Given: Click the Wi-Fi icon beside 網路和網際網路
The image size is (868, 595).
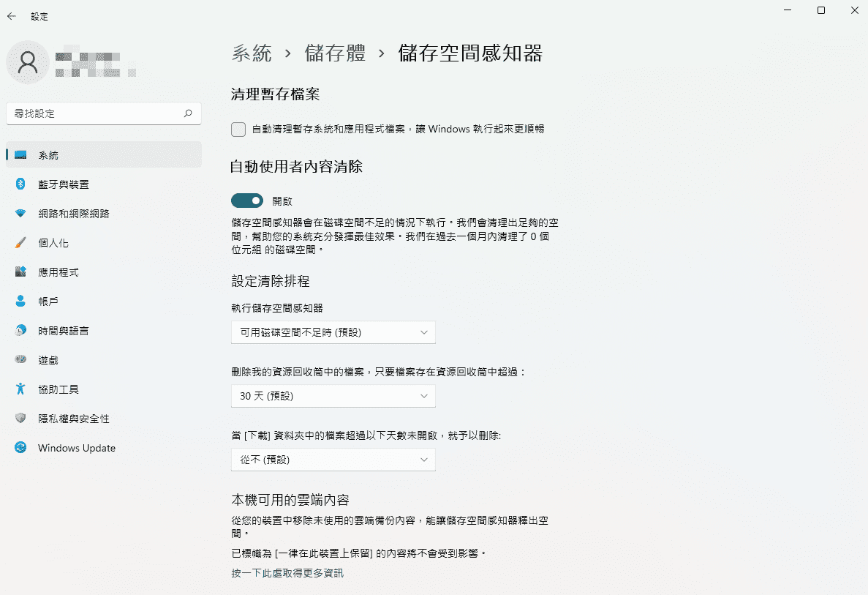Looking at the screenshot, I should point(20,213).
